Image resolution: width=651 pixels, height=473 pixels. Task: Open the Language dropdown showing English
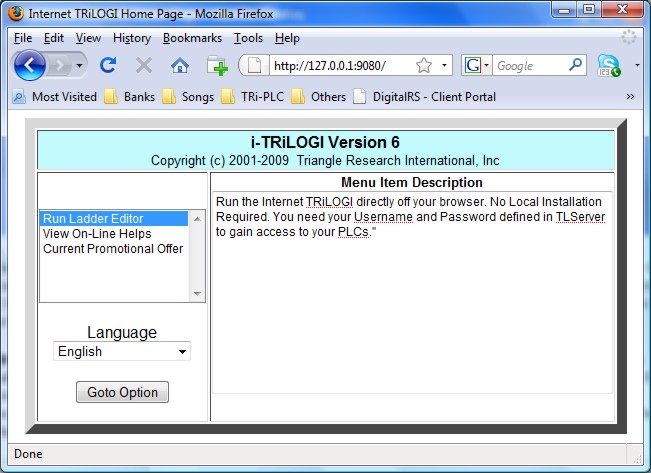click(122, 351)
